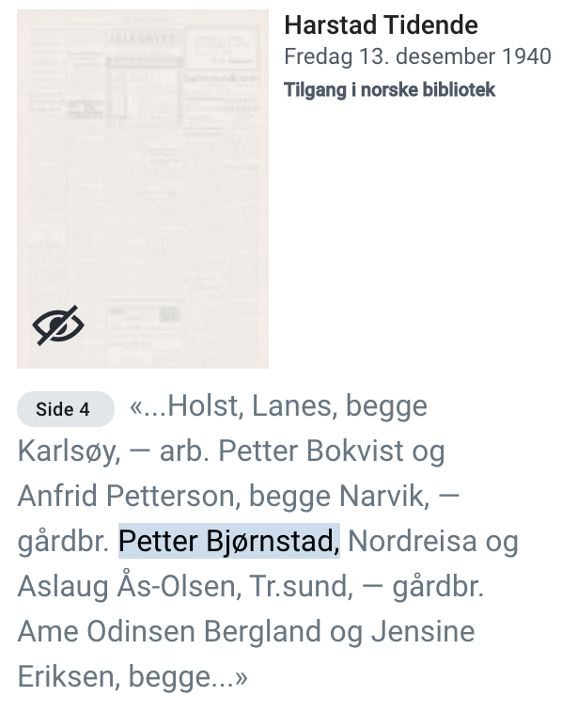Click Ame Odinsen Bergland in the snippet

click(x=169, y=631)
